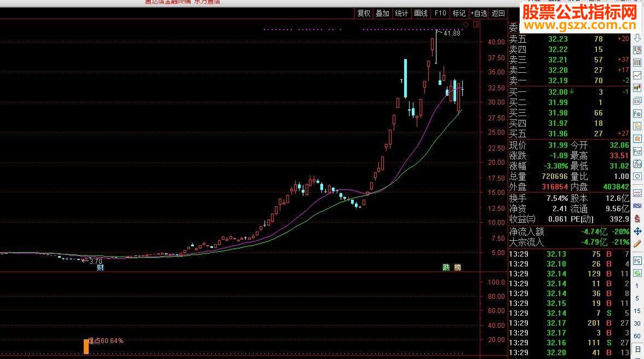Click the 财 marker under the chart
Viewport: 644px width, 359px height.
pyautogui.click(x=100, y=268)
